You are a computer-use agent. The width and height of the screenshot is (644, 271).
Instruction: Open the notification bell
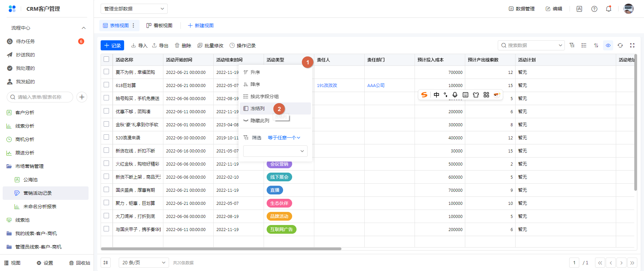(x=608, y=9)
